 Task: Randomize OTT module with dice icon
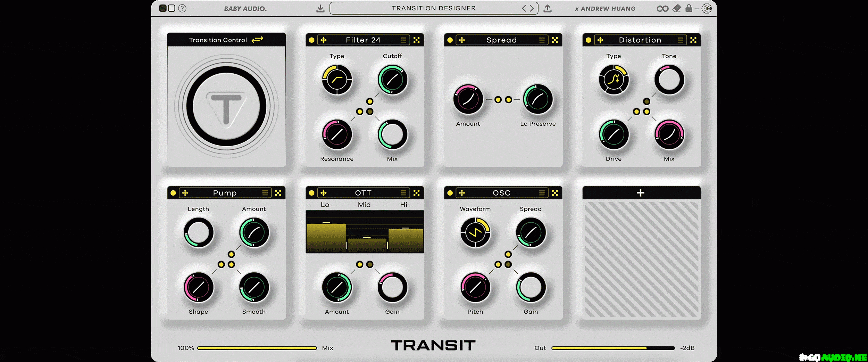(417, 193)
